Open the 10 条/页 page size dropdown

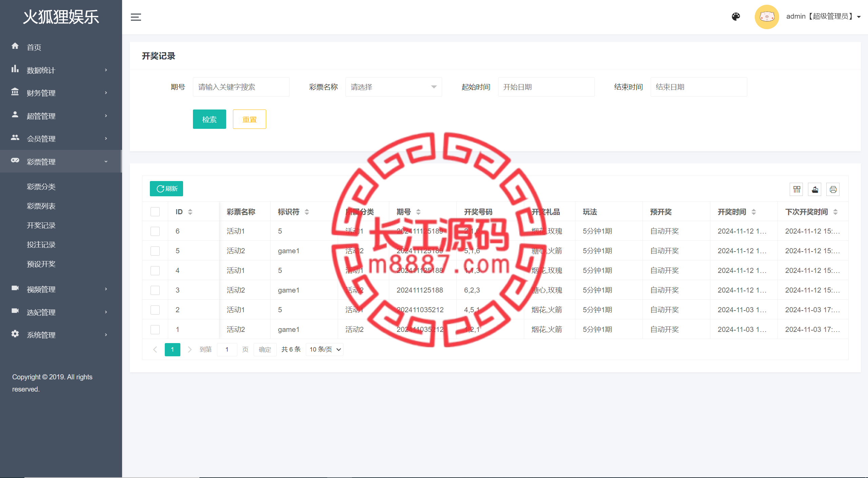(325, 350)
